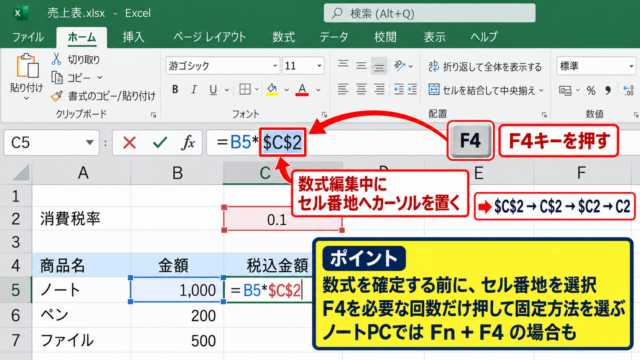Switch to the Data (データ) tab
640x360 pixels.
[333, 37]
